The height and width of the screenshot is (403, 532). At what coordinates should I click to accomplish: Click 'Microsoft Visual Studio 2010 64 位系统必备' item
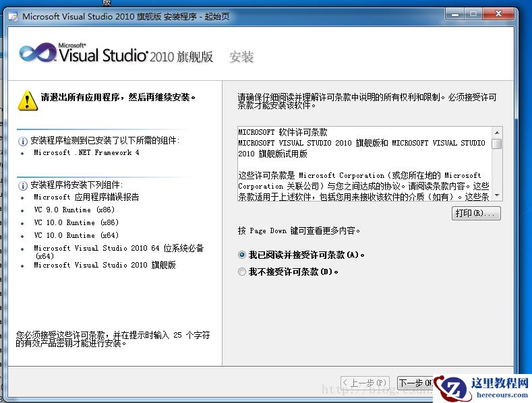coord(119,251)
